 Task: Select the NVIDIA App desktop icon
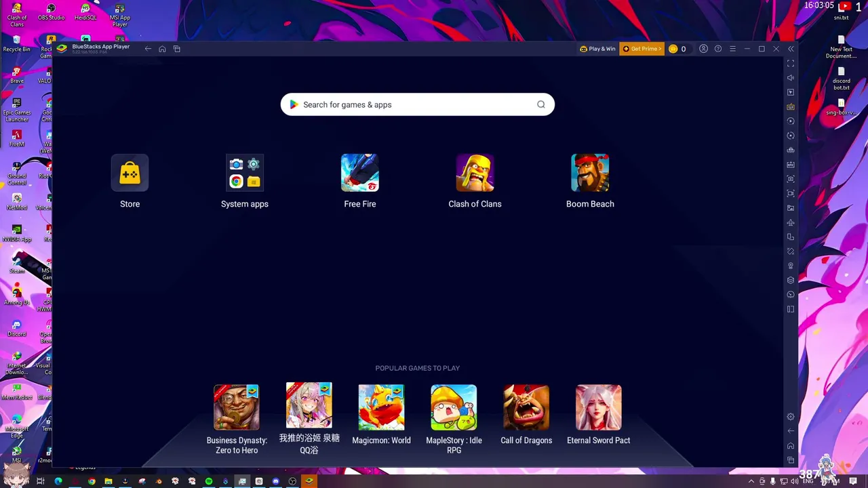coord(17,233)
